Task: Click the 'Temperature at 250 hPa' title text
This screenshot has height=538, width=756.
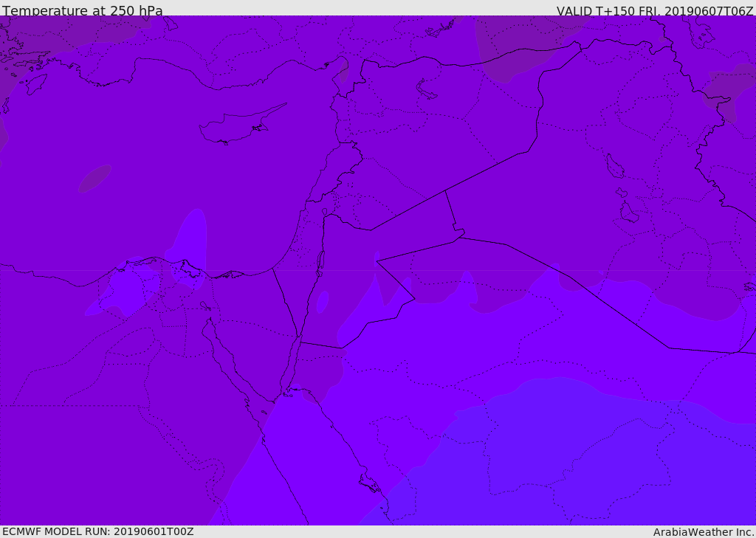Action: pyautogui.click(x=83, y=10)
